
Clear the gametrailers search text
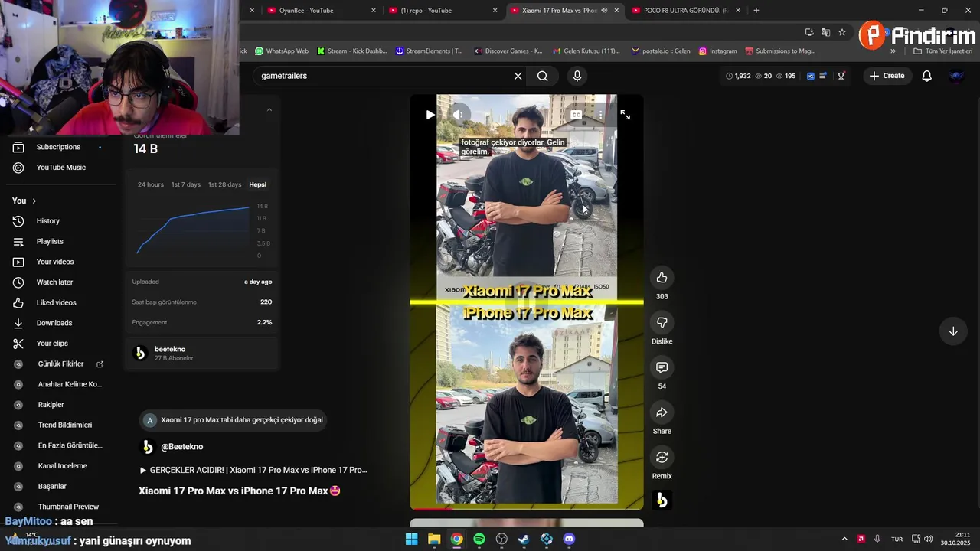(x=518, y=76)
